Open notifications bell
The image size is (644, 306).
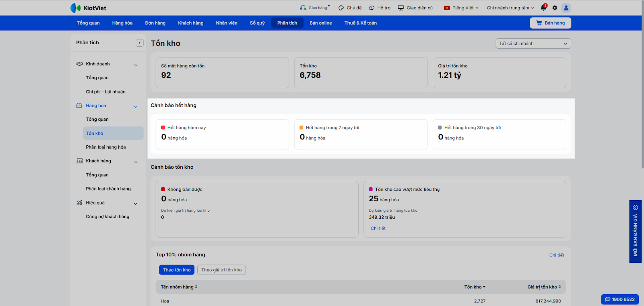point(543,8)
